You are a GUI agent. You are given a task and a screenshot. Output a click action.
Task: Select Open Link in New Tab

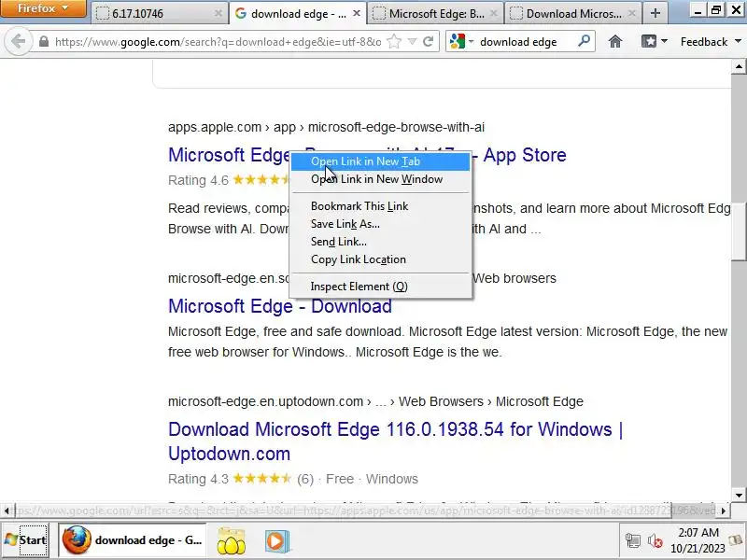[x=381, y=161]
